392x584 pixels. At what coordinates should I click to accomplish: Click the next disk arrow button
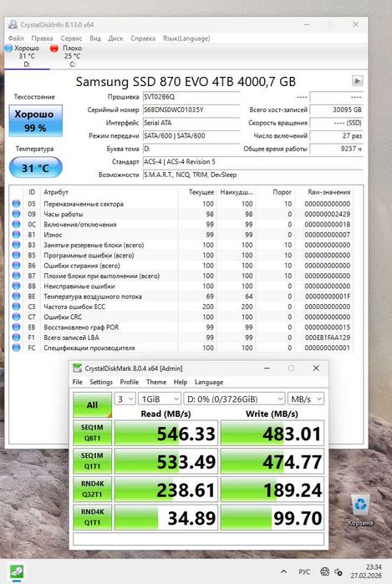(x=357, y=81)
